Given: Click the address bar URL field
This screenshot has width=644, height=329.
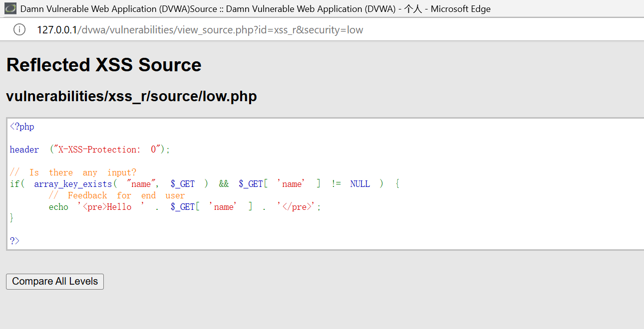Looking at the screenshot, I should click(200, 30).
